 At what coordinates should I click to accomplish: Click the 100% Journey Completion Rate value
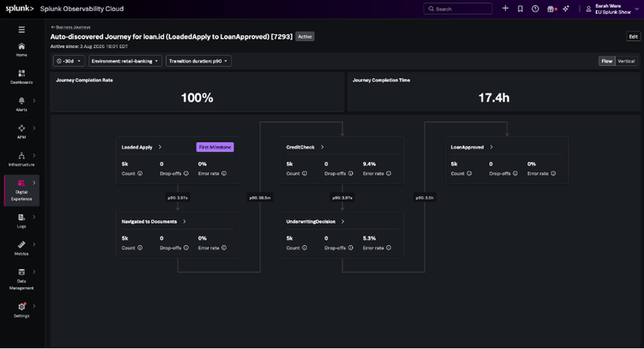point(197,98)
